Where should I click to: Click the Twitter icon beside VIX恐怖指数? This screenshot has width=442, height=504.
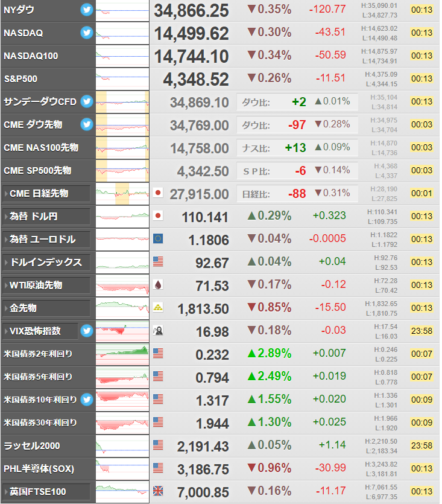coord(87,331)
